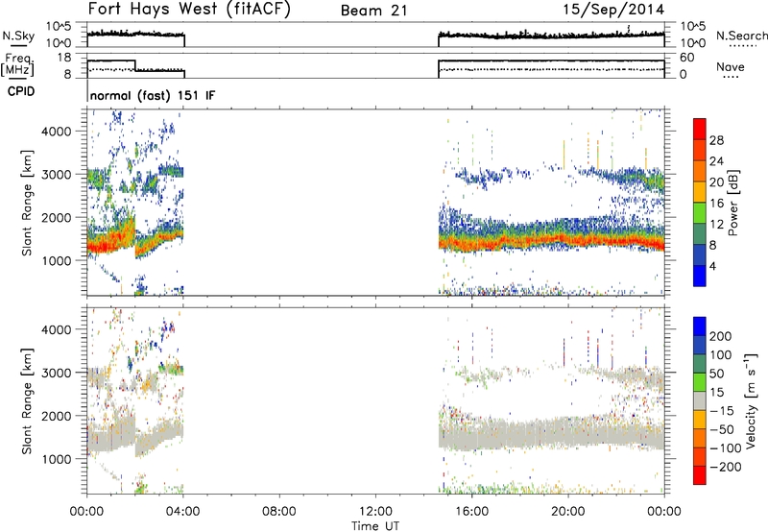Image resolution: width=768 pixels, height=532 pixels.
Task: Click the '4' tick on Power colorbar
Action: (712, 266)
